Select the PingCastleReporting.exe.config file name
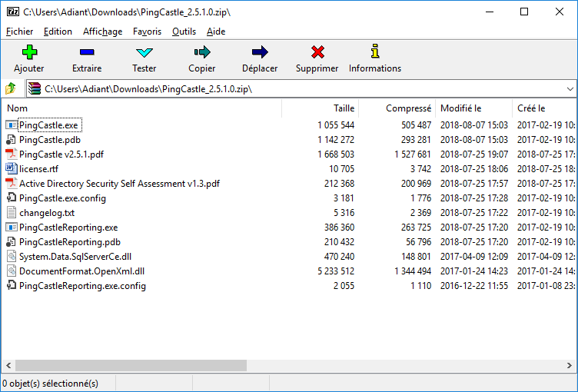The width and height of the screenshot is (578, 392). 82,285
